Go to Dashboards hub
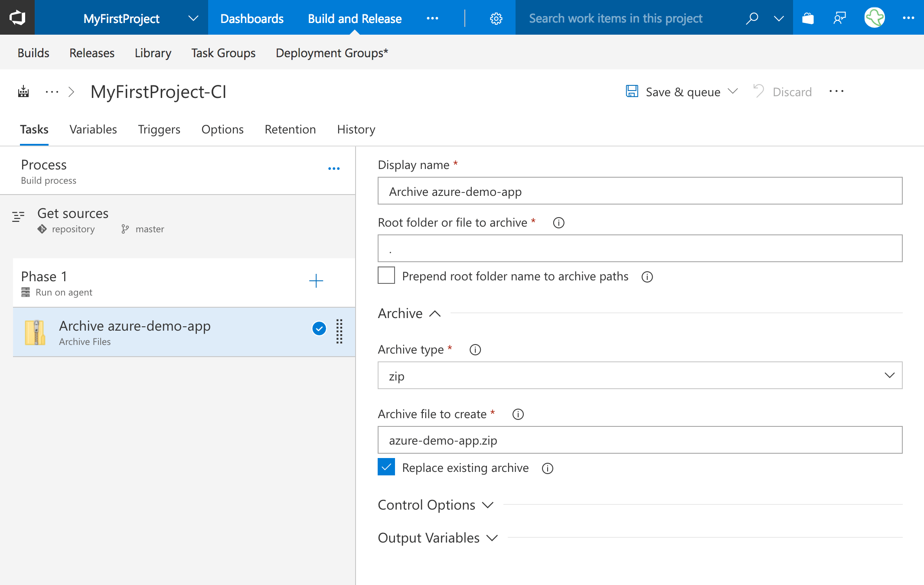 tap(252, 18)
